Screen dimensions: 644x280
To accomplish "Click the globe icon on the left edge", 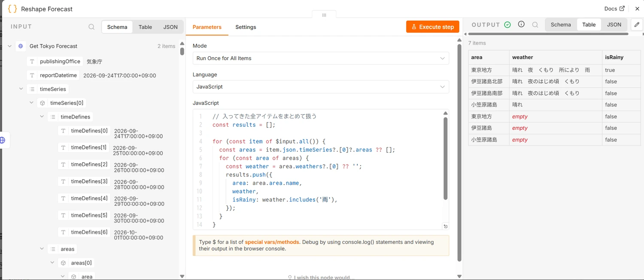I will (x=3, y=140).
